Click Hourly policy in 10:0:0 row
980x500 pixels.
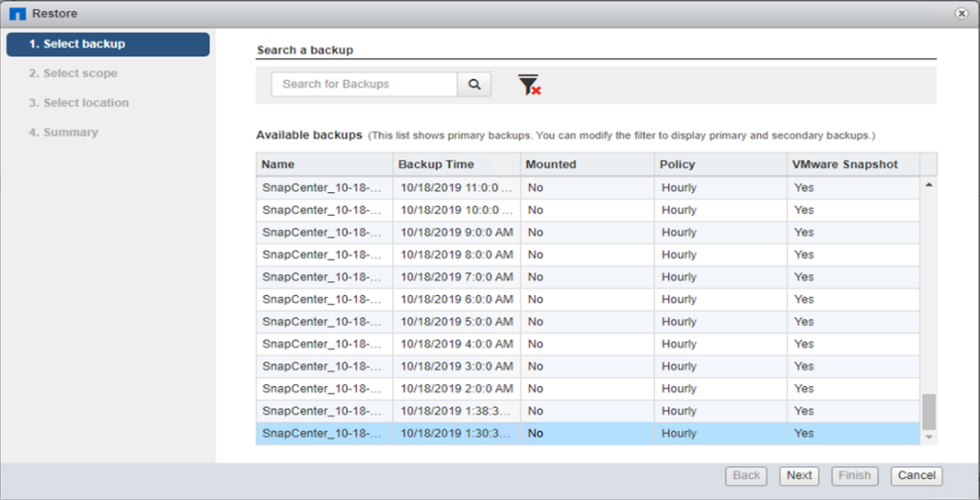pos(679,210)
